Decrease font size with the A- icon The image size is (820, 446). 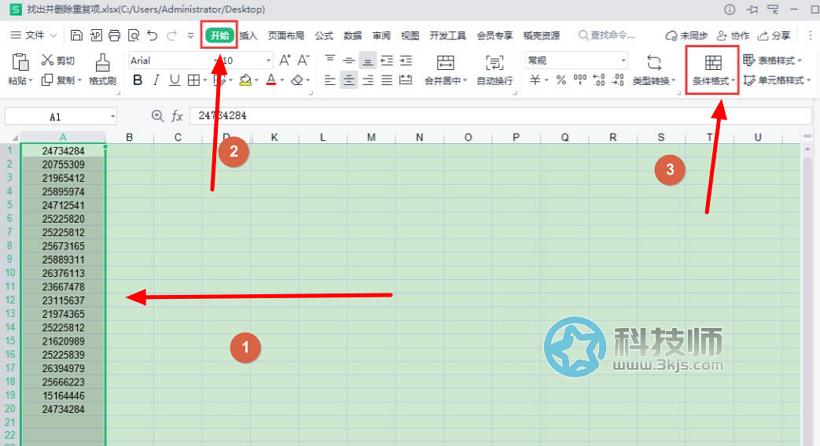pos(303,60)
